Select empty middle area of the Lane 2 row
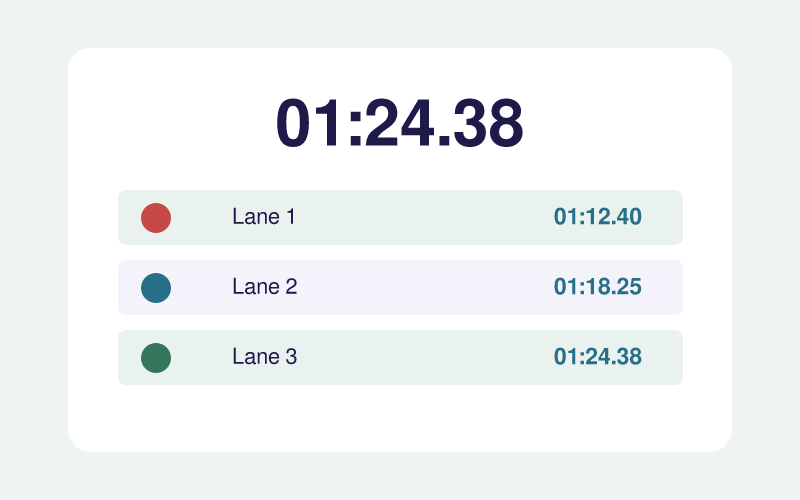This screenshot has width=800, height=500. [423, 288]
